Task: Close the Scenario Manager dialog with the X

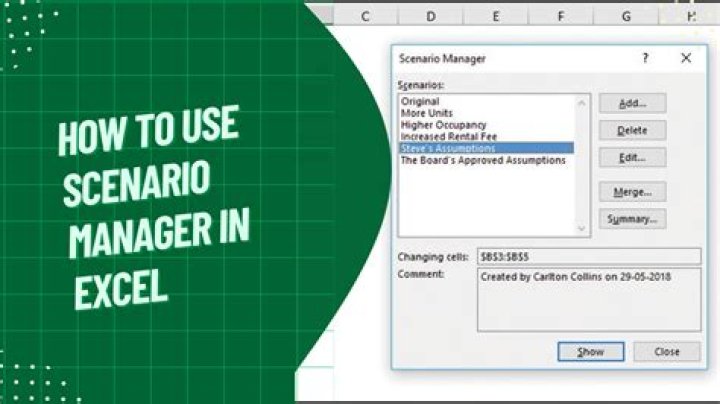Action: [685, 58]
